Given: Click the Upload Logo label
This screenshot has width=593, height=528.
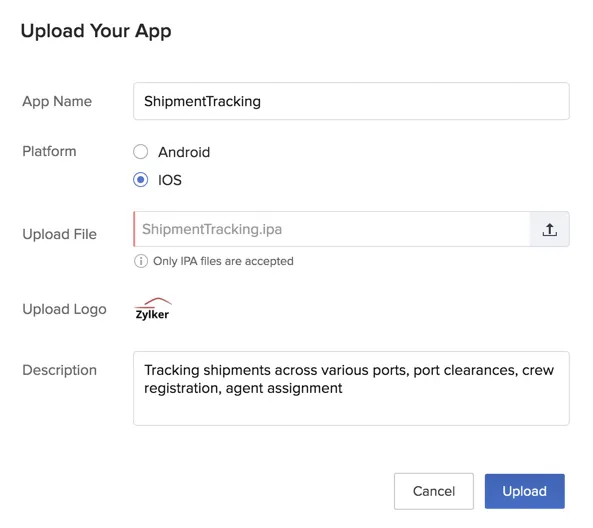Looking at the screenshot, I should click(x=64, y=309).
